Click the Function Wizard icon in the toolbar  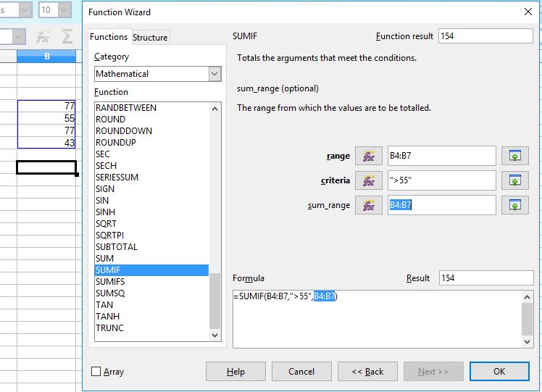tap(43, 37)
